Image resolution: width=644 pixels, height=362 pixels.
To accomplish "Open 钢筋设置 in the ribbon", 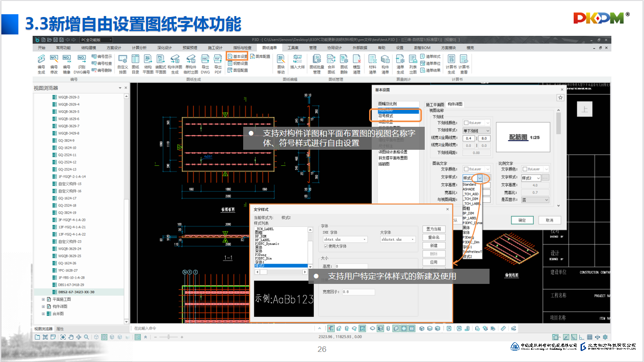I will (237, 63).
